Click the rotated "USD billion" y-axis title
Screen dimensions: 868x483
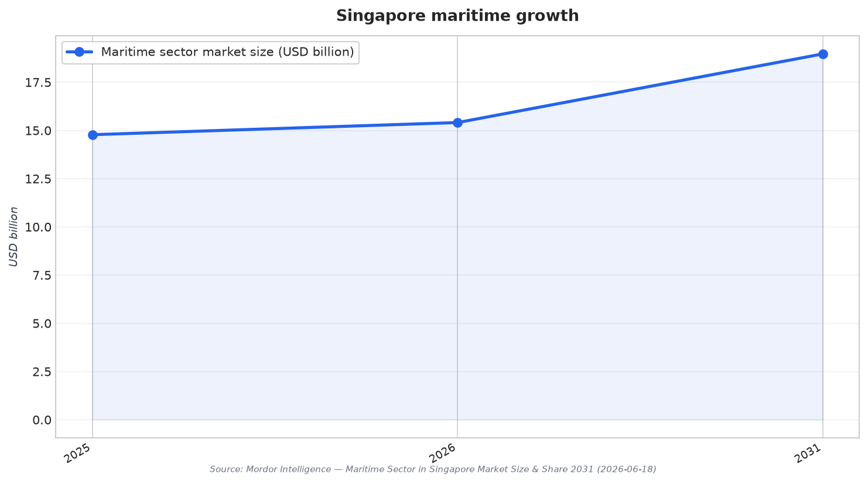(x=13, y=237)
